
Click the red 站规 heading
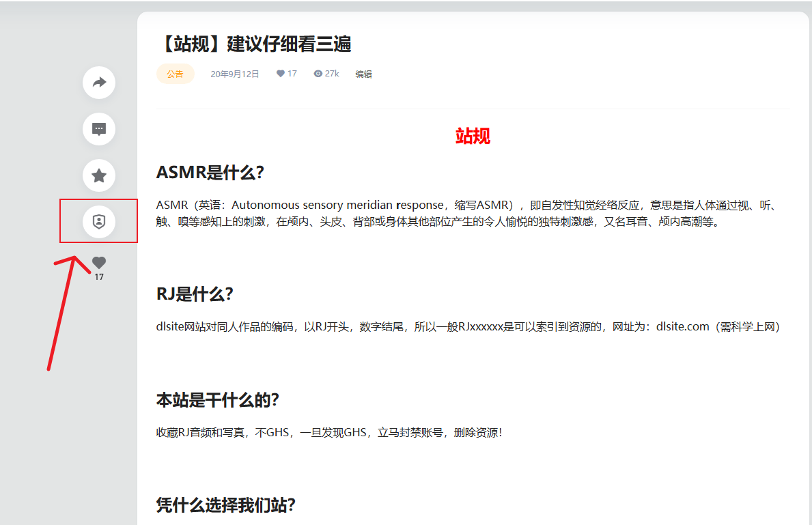(473, 137)
